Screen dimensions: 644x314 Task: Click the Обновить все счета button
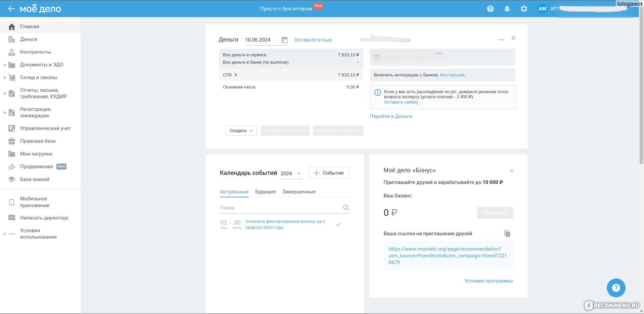(x=285, y=131)
